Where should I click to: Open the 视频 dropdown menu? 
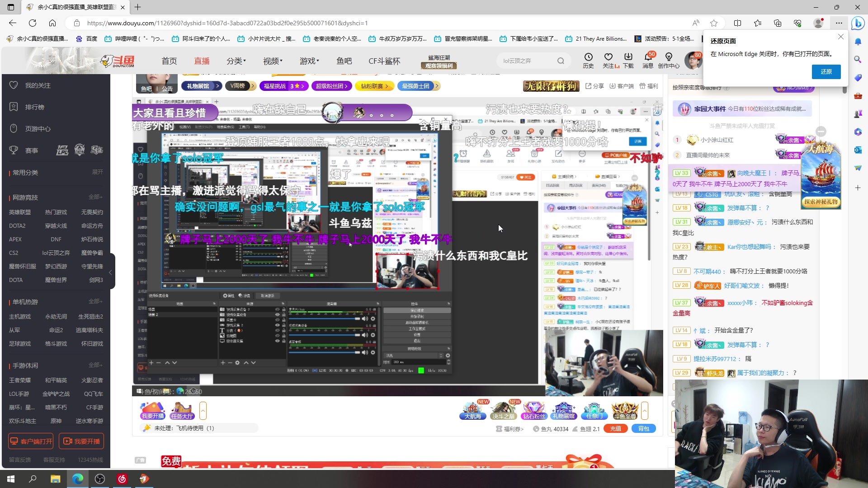(x=272, y=61)
